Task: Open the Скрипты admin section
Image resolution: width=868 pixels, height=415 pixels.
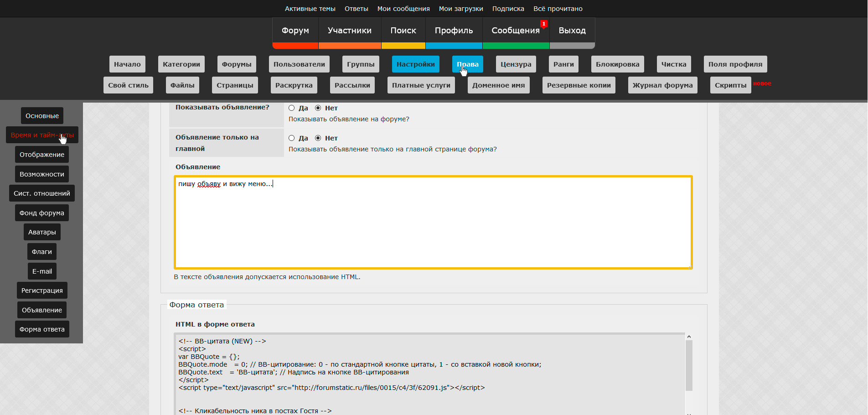Action: (730, 85)
